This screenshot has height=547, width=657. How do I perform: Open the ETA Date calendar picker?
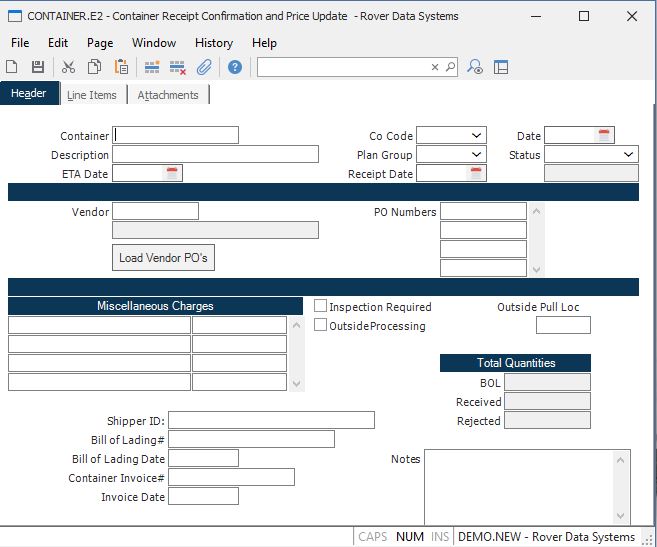point(172,173)
